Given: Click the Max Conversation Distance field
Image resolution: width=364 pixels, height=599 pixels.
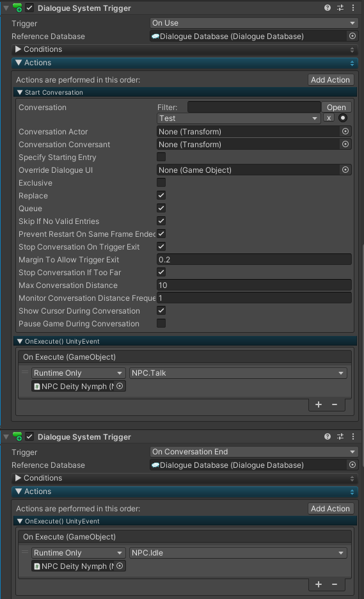Looking at the screenshot, I should click(x=255, y=285).
